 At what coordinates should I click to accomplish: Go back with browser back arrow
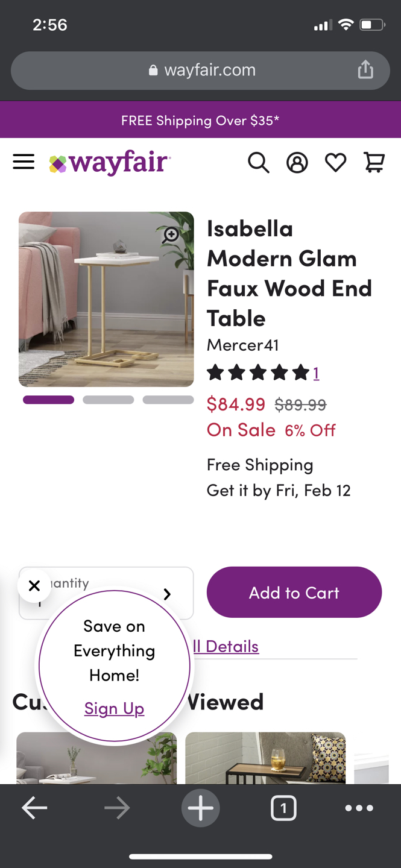(x=34, y=808)
